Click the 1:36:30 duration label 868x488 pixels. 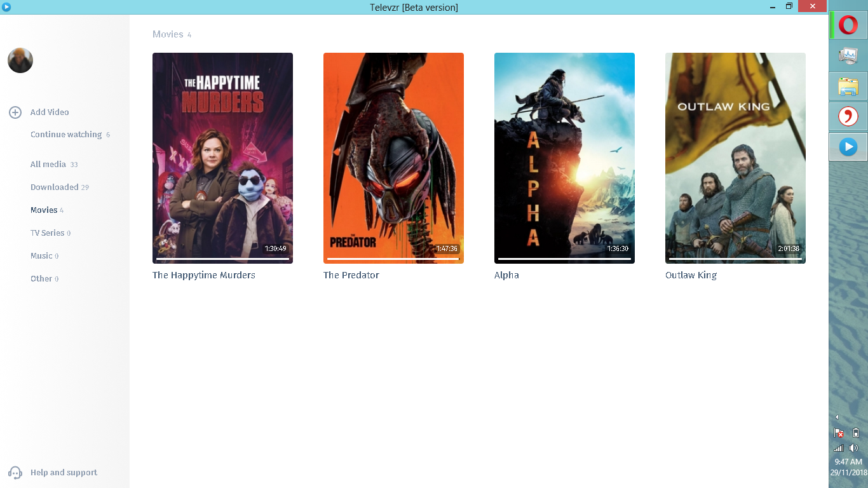tap(618, 249)
